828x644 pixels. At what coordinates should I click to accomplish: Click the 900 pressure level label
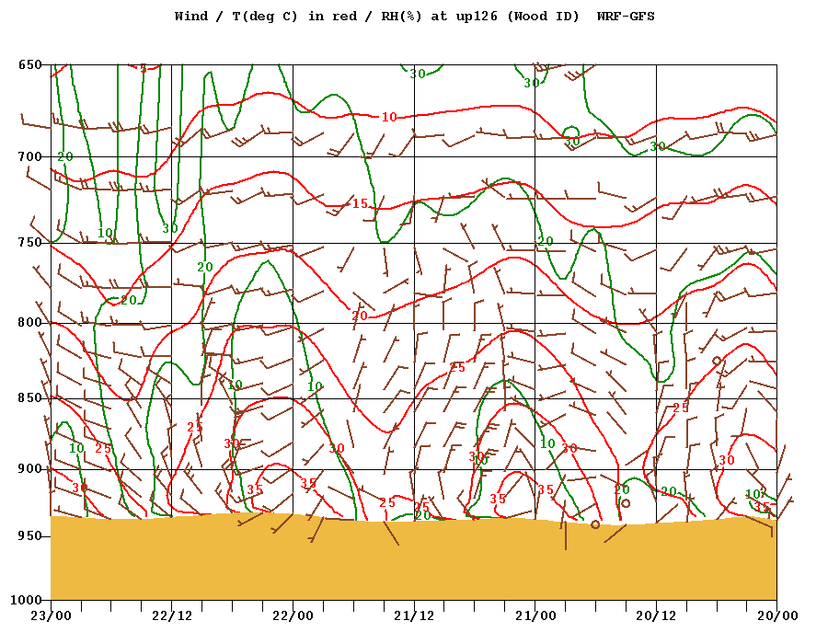coord(30,469)
